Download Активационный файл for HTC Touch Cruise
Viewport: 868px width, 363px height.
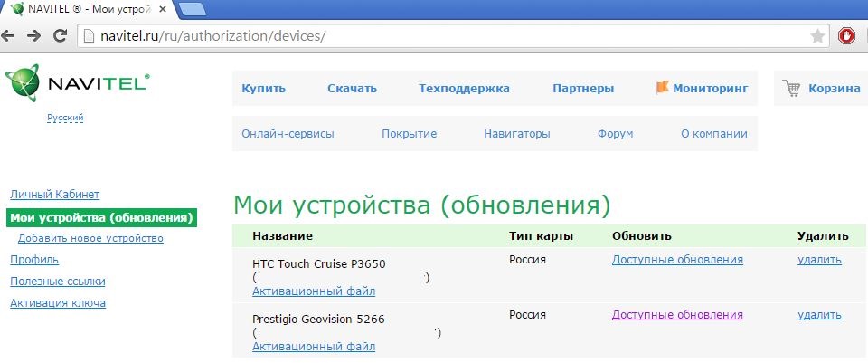[314, 291]
